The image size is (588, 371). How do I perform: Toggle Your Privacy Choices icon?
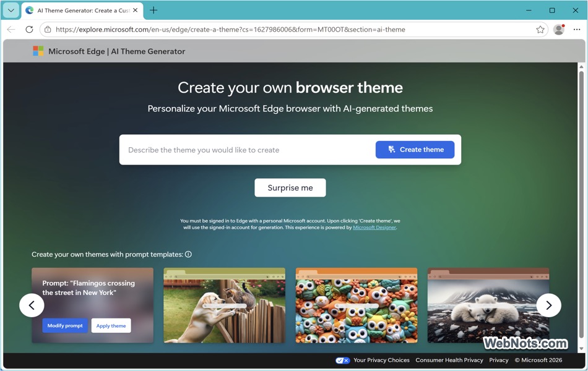click(x=342, y=360)
